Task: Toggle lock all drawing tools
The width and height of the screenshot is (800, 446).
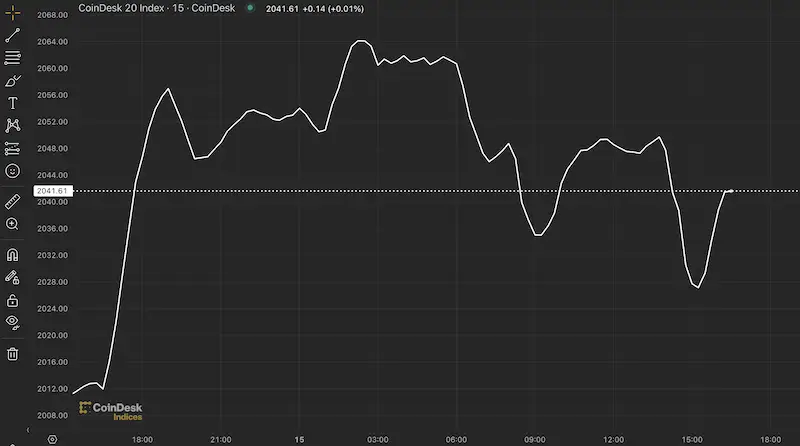Action: [12, 300]
